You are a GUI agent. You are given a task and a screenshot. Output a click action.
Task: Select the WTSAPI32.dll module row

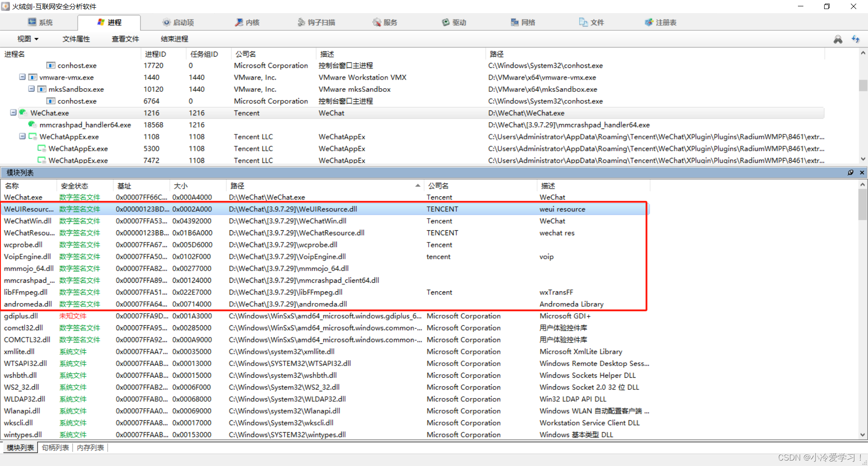click(325, 363)
